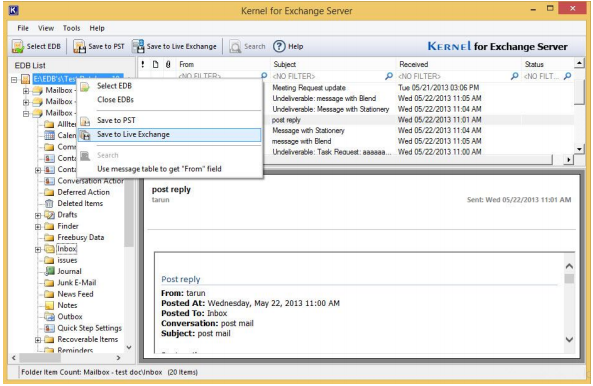Click preview pane scroll down arrow
Viewport: 593px width, 386px height.
[569, 339]
